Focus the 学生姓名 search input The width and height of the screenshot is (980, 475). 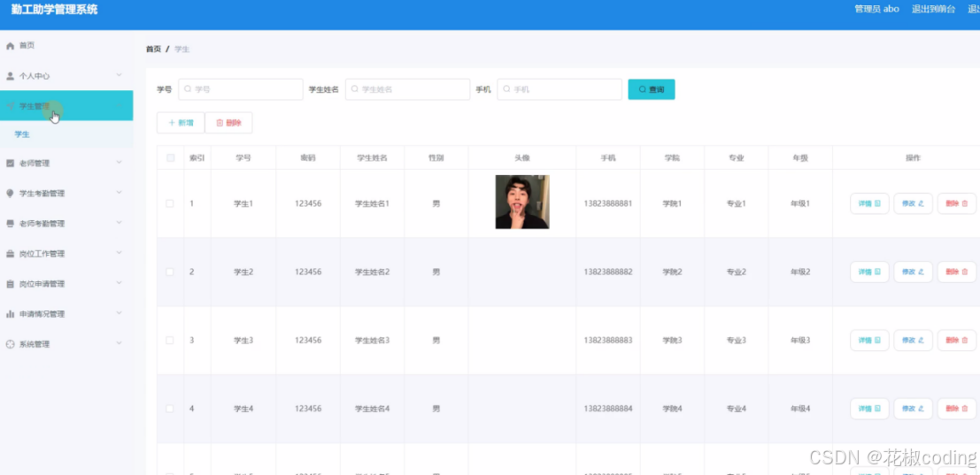(407, 89)
